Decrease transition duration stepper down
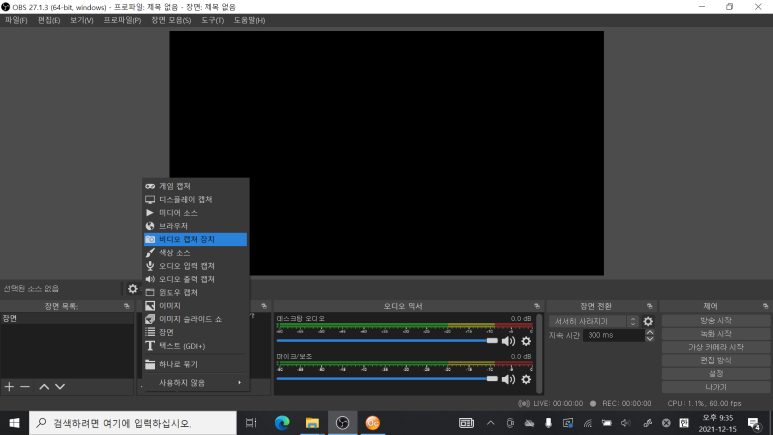Image resolution: width=773 pixels, height=435 pixels. coord(650,338)
